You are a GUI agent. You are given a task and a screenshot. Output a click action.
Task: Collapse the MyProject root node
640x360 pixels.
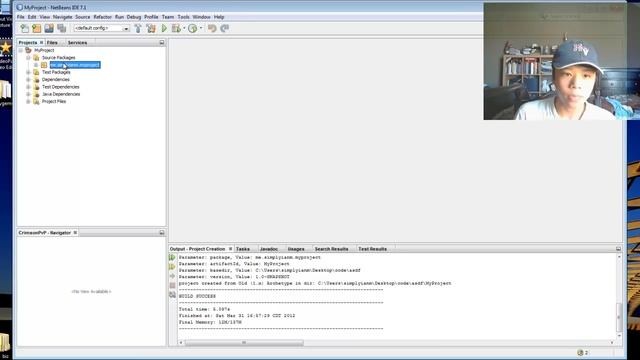click(x=21, y=50)
